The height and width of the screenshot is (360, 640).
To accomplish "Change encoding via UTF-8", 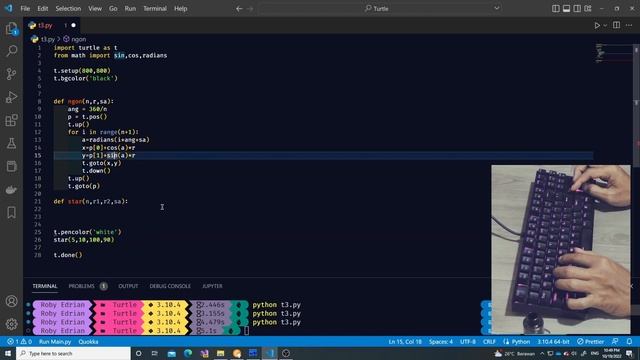I will [x=468, y=342].
